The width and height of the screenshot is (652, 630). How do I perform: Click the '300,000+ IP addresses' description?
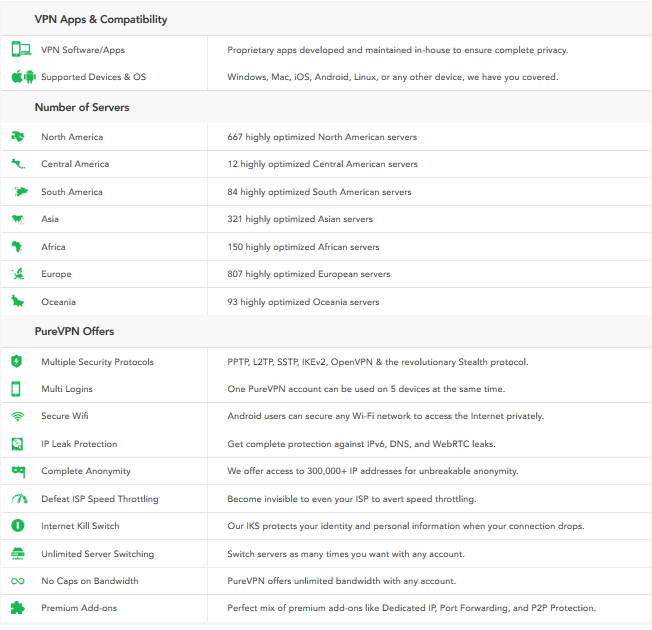373,471
